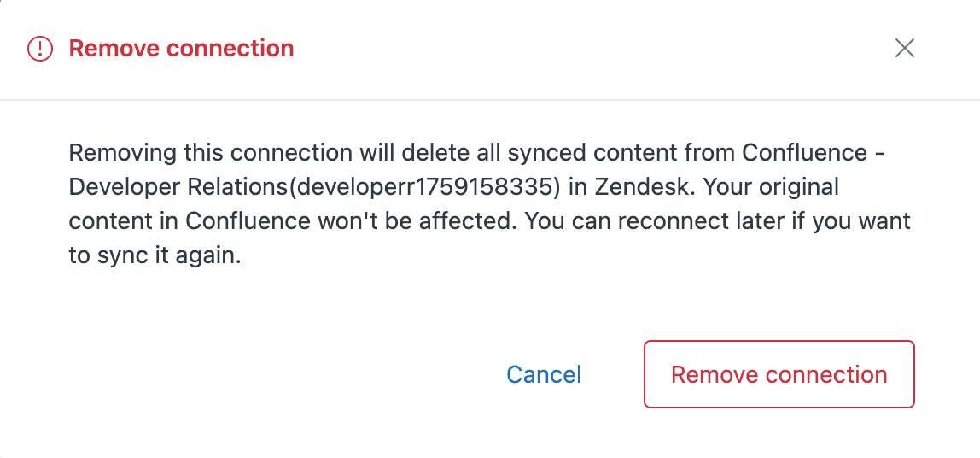Click the final line "to sync it again."

coord(155,255)
